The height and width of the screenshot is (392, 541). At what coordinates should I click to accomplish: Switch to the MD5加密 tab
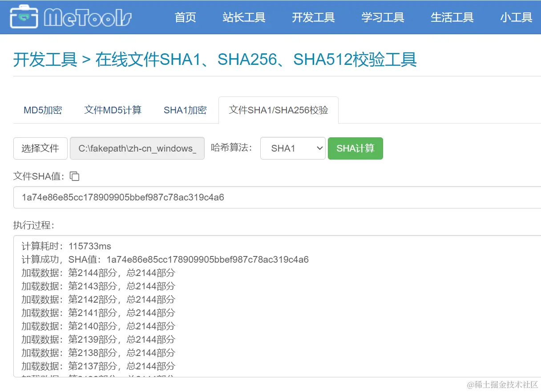click(x=42, y=110)
